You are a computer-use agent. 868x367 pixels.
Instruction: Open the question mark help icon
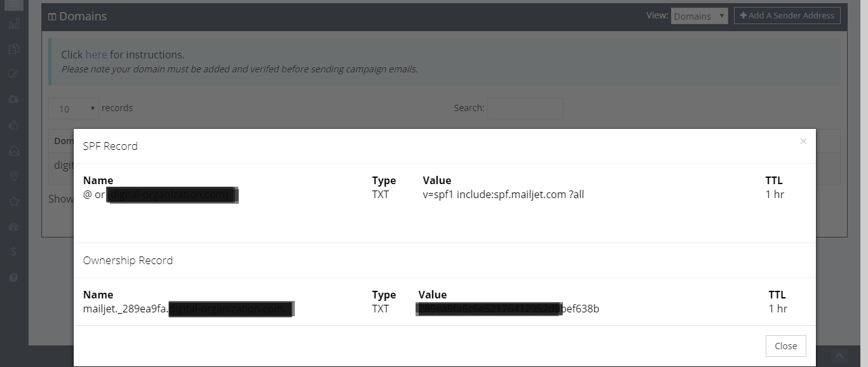[14, 277]
